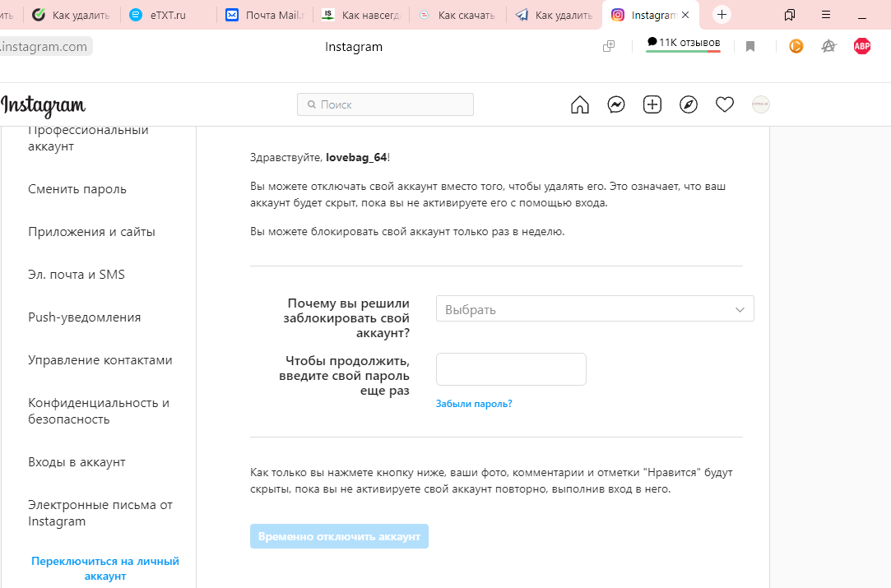The height and width of the screenshot is (588, 891).
Task: Open activity feed heart icon
Action: pyautogui.click(x=725, y=104)
